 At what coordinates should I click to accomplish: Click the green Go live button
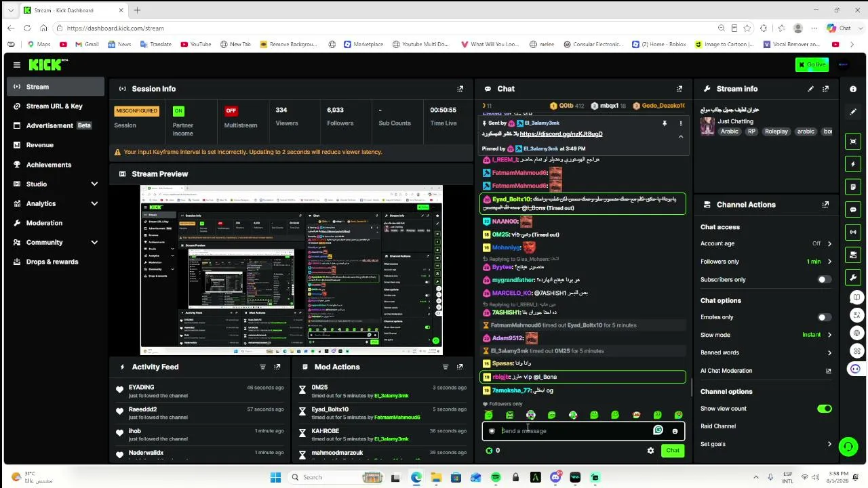click(812, 64)
